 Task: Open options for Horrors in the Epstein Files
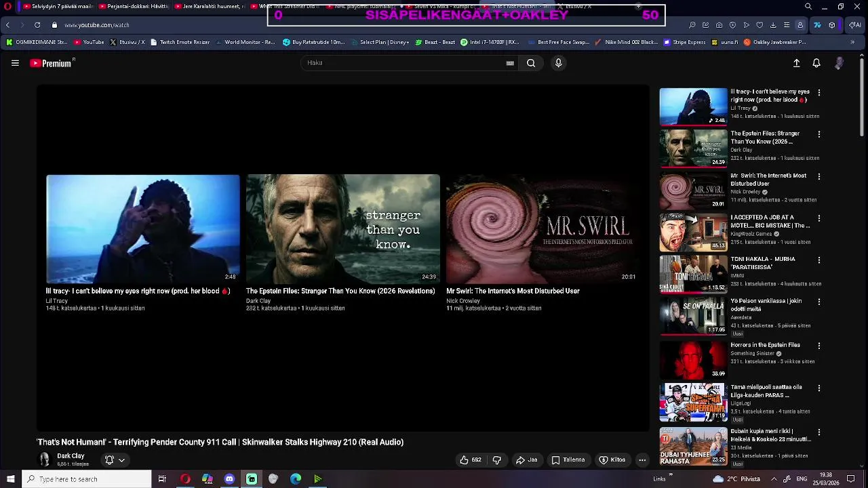click(x=819, y=346)
